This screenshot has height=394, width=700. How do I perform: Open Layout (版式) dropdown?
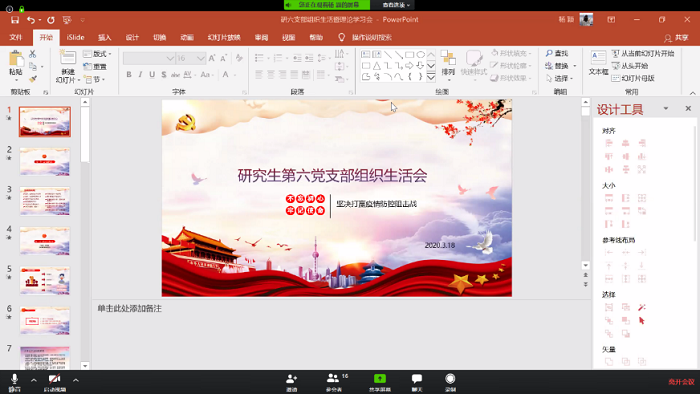click(x=97, y=54)
